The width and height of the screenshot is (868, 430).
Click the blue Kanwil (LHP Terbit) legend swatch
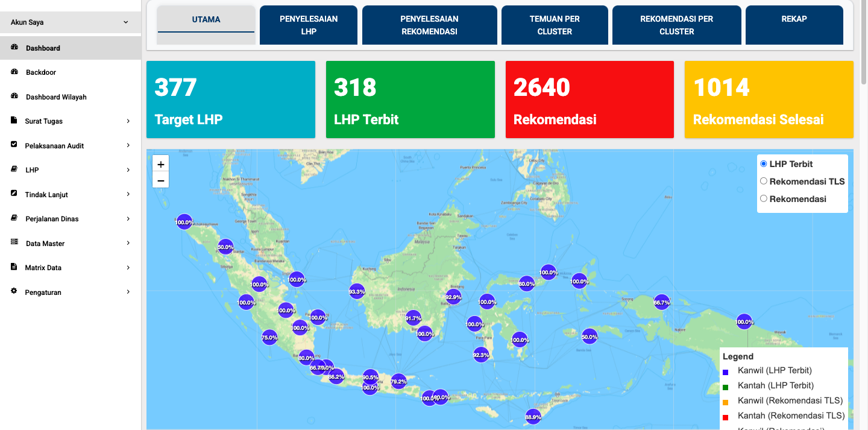pos(726,372)
